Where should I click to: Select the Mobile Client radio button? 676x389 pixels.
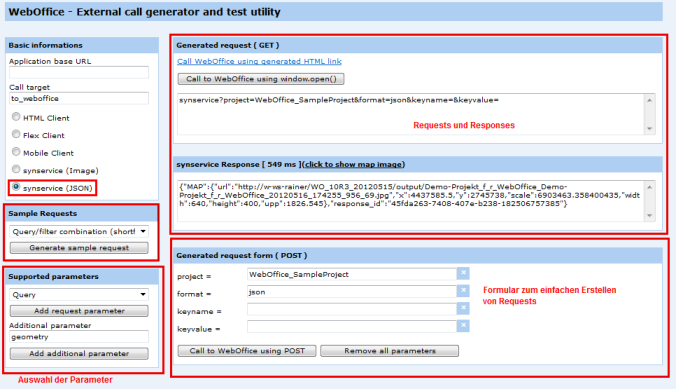16,152
